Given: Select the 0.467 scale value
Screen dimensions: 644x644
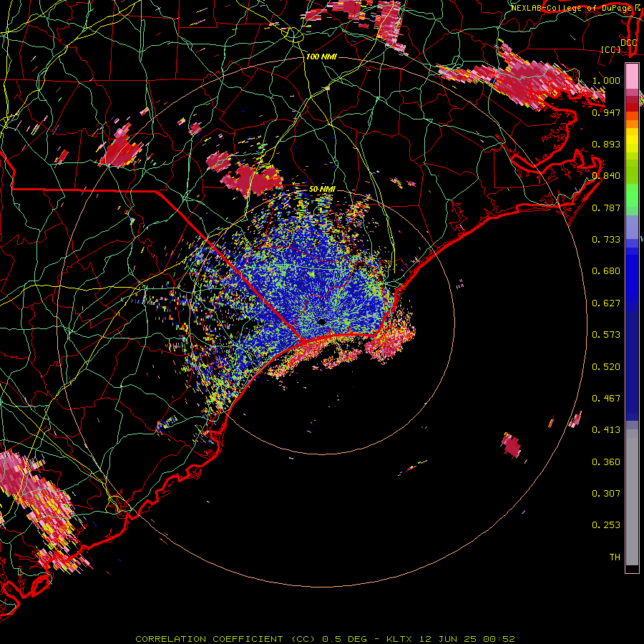Looking at the screenshot, I should coord(606,398).
